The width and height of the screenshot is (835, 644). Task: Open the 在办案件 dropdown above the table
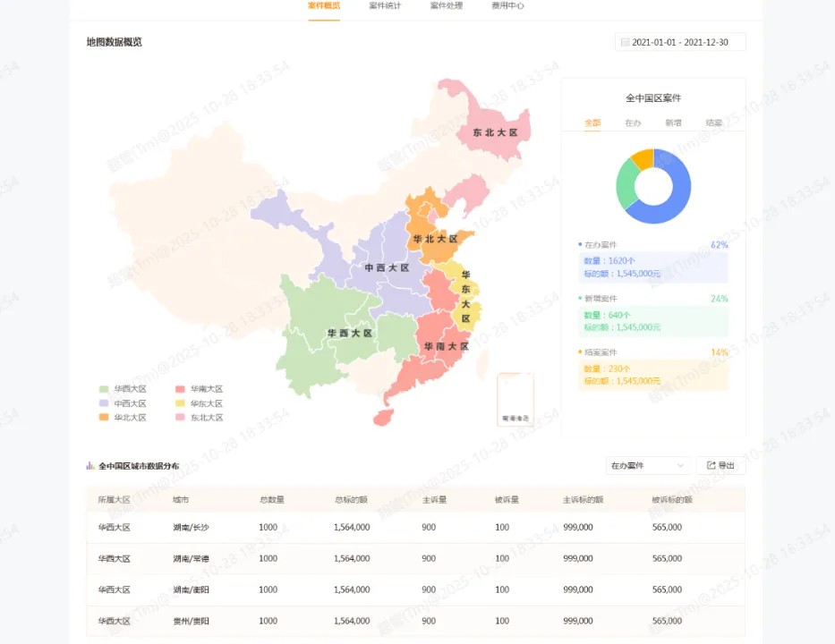click(646, 465)
